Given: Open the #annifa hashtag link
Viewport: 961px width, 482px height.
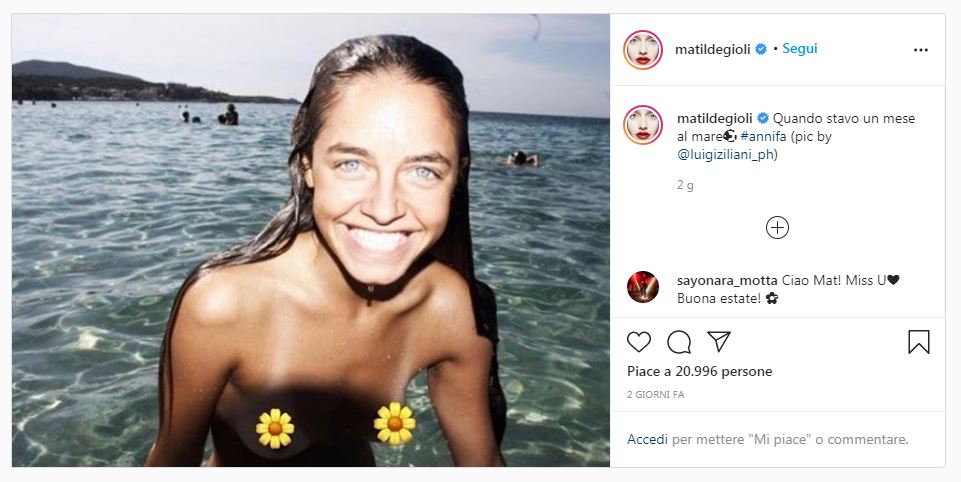Looking at the screenshot, I should [769, 136].
